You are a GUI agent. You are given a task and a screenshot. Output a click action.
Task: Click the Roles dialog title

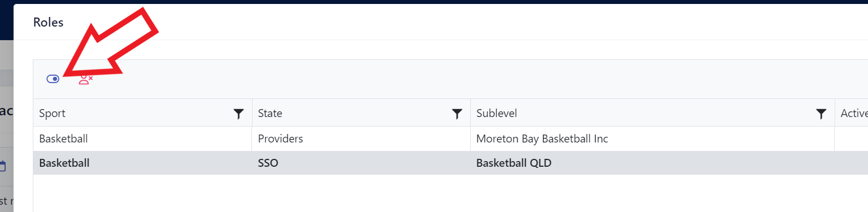[48, 23]
